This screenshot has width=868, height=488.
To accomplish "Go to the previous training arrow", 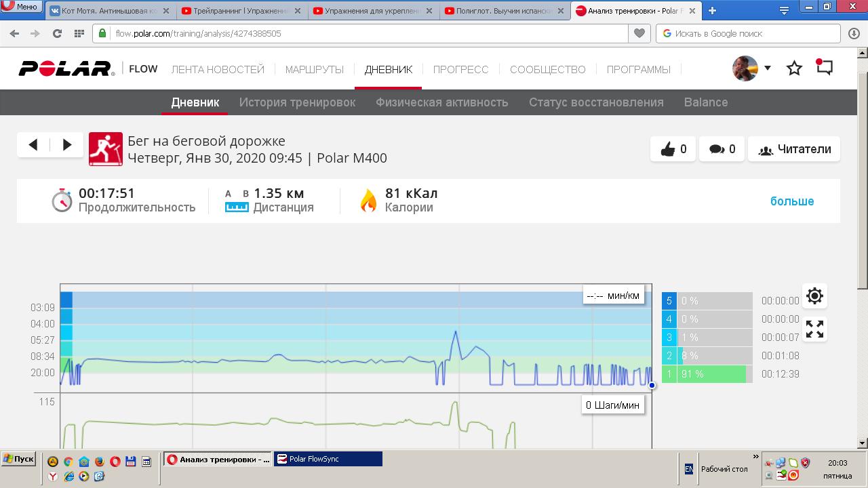I will tap(33, 144).
